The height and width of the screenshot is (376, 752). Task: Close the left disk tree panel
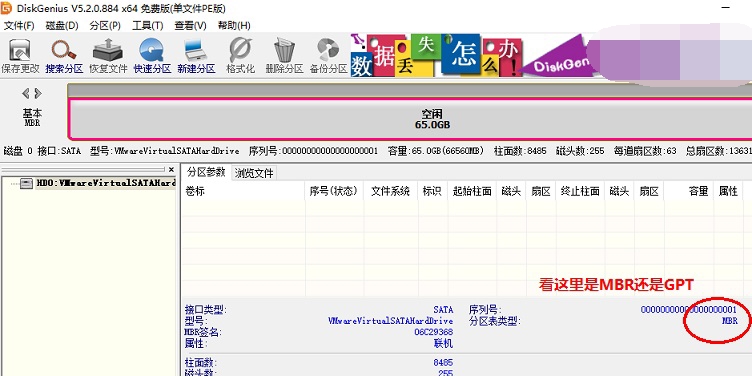pyautogui.click(x=171, y=169)
